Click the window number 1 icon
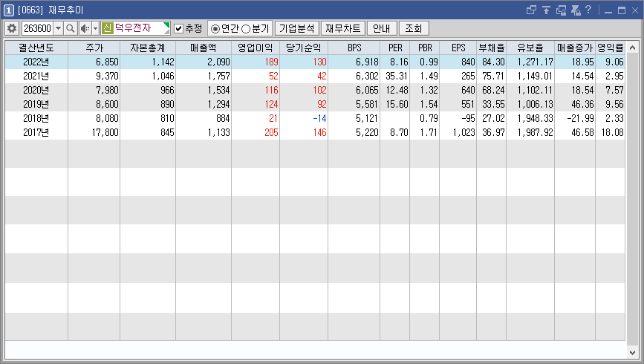This screenshot has height=364, width=644. pos(9,10)
